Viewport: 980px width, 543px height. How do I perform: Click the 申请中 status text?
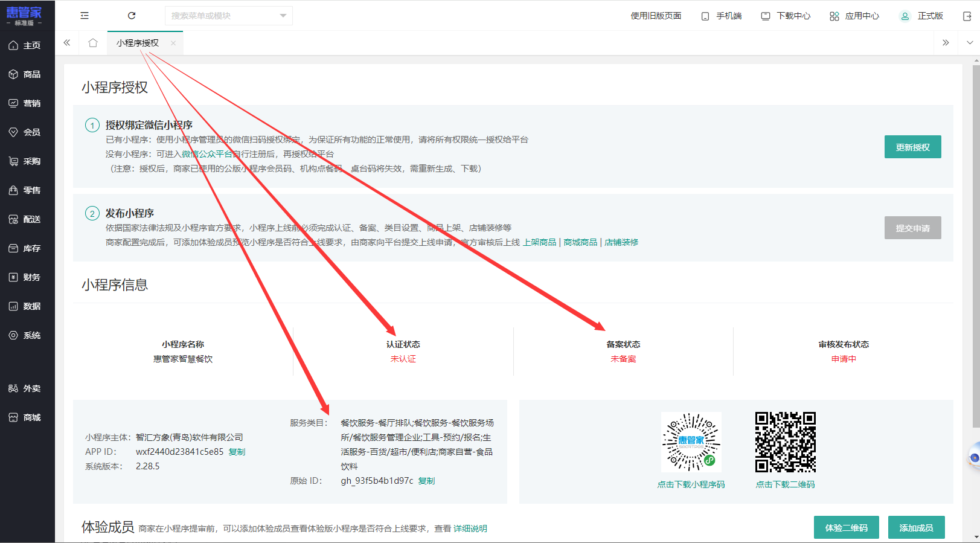[844, 359]
